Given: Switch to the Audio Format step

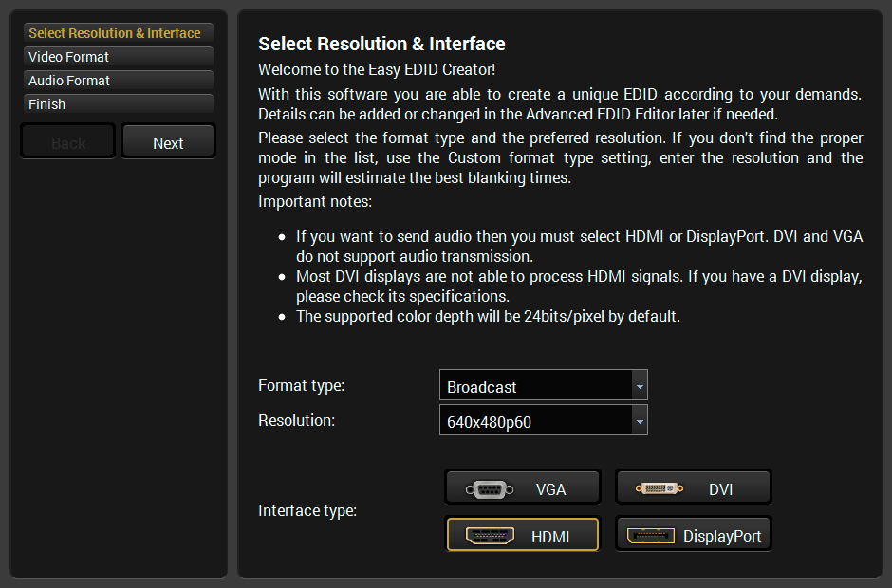Looking at the screenshot, I should 118,81.
